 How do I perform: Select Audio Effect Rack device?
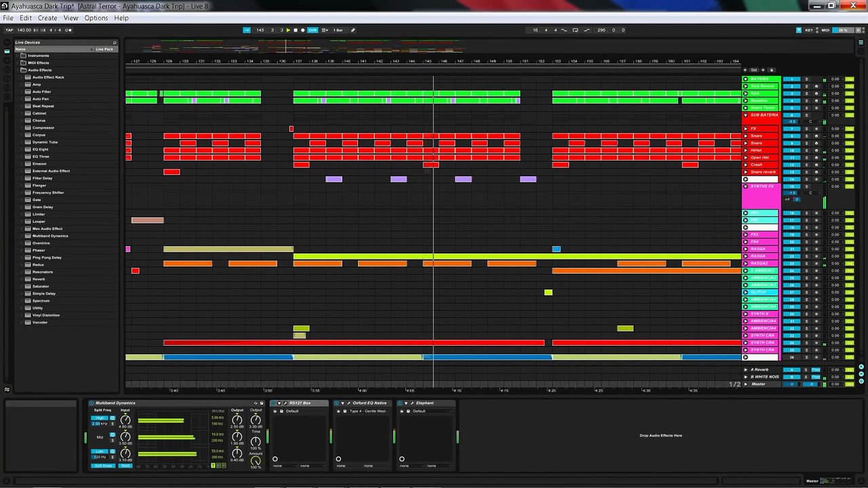(48, 77)
